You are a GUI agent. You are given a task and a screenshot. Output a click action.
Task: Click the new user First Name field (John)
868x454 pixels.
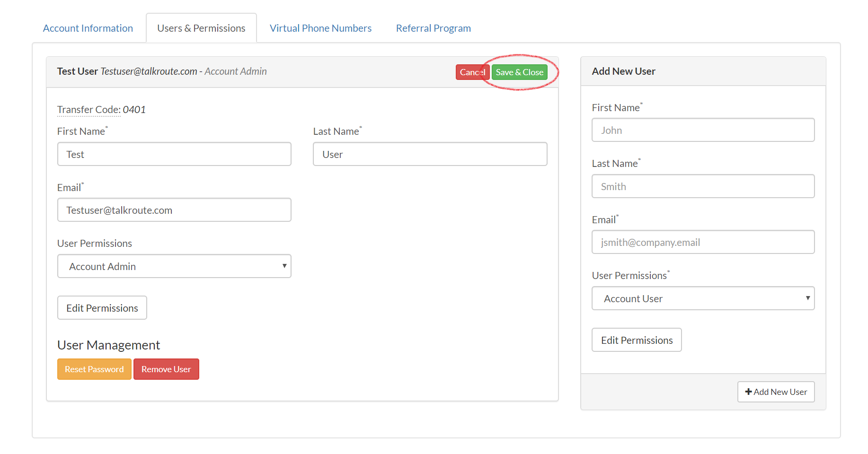point(703,130)
